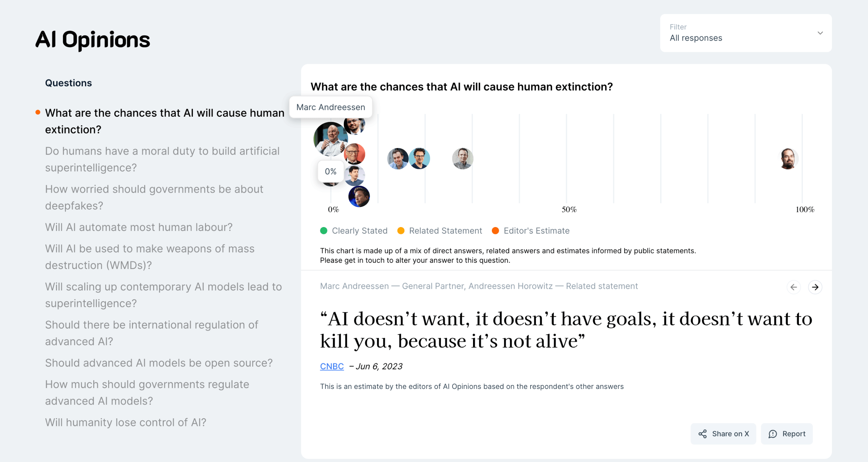Screen dimensions: 868x462
Task: Click the previous response arrow icon
Action: click(x=794, y=287)
